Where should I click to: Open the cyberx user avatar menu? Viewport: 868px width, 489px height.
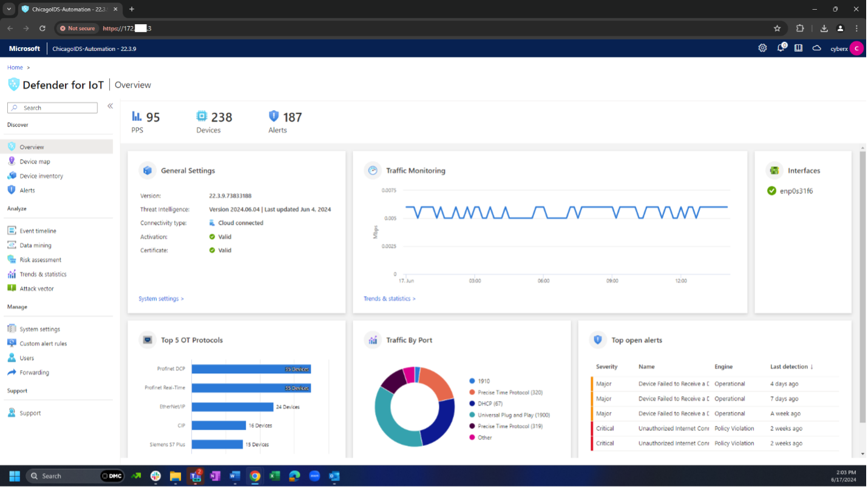[856, 49]
